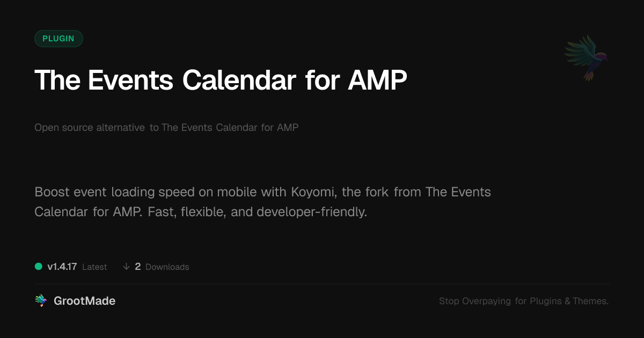Open the GrootMade brand name link
Image resolution: width=644 pixels, height=338 pixels.
(x=84, y=301)
